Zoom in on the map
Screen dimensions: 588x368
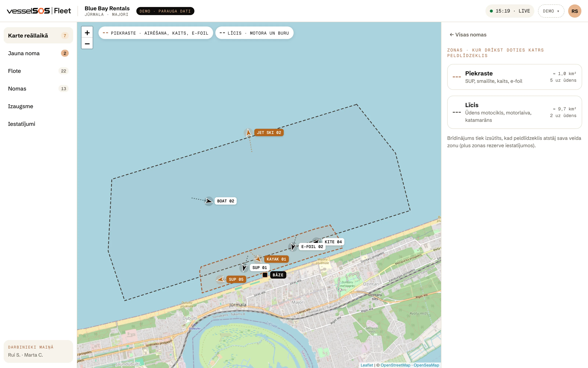tap(87, 33)
